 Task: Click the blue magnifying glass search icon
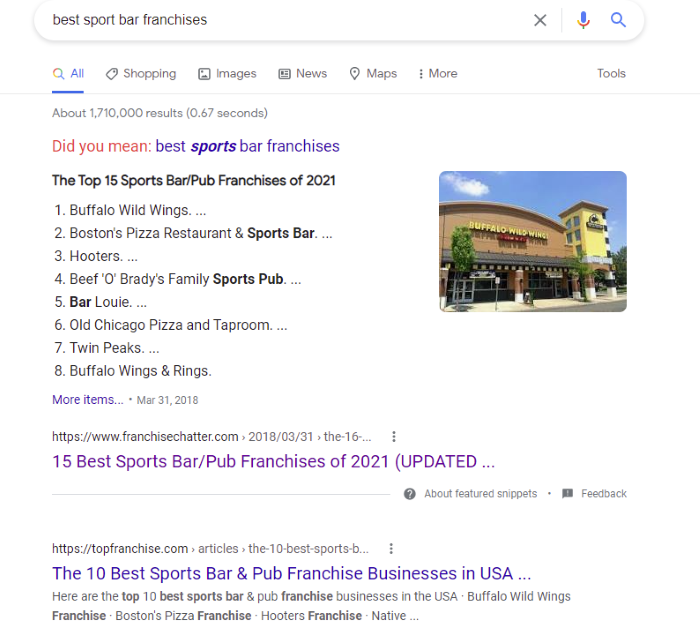pos(618,20)
